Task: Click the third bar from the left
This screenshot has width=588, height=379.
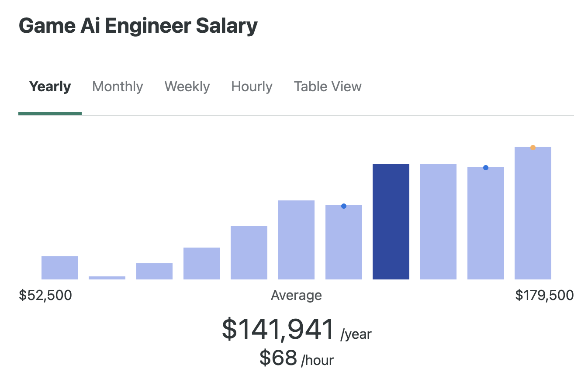Action: coord(154,271)
